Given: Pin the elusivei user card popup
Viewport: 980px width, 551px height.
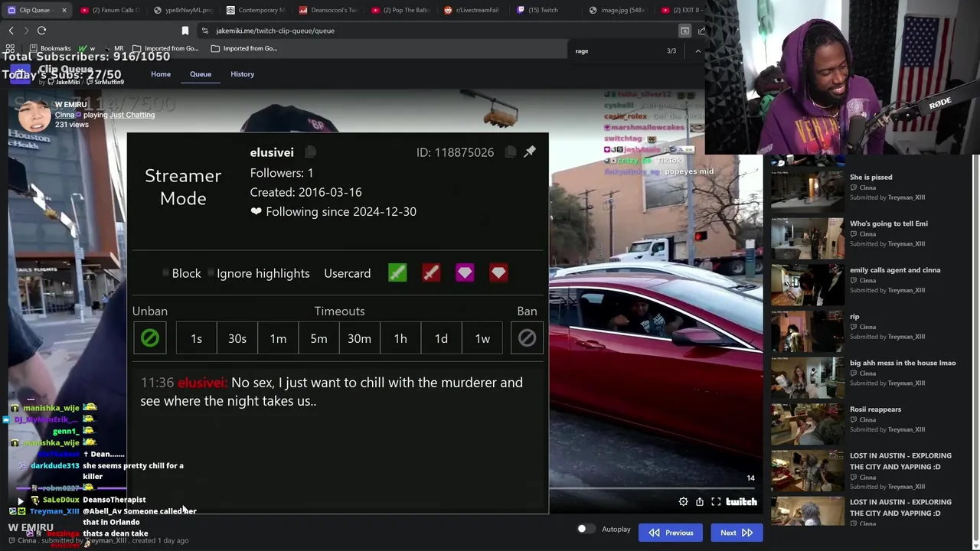Looking at the screenshot, I should (530, 152).
